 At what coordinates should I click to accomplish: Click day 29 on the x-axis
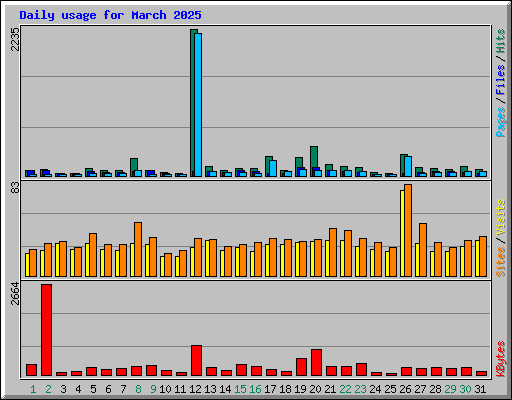pos(450,389)
